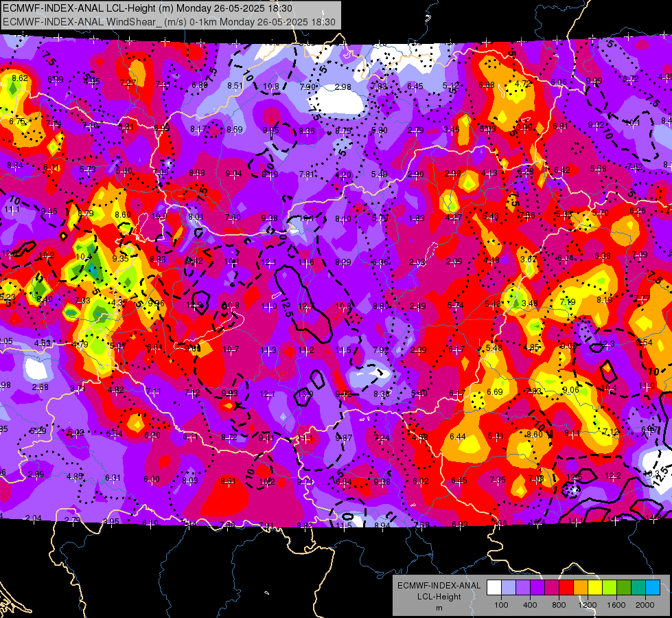672x618 pixels.
Task: Click the legend value 100
Action: [x=501, y=605]
